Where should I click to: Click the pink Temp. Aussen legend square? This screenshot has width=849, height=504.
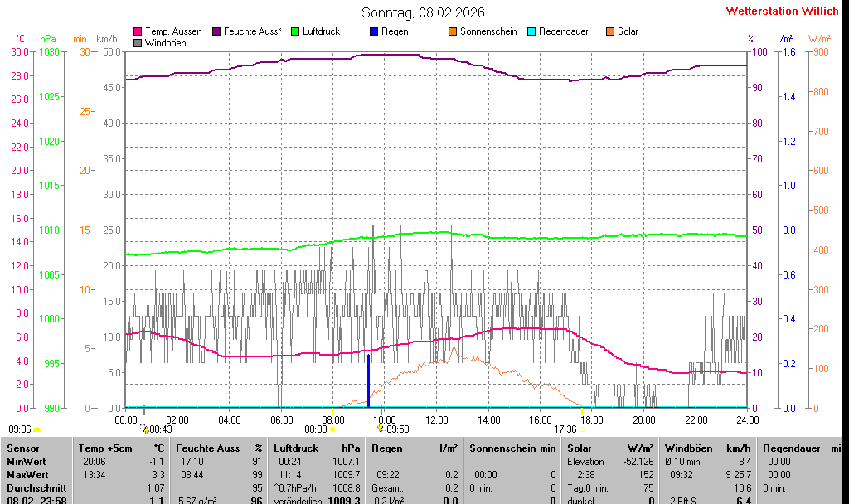[138, 31]
